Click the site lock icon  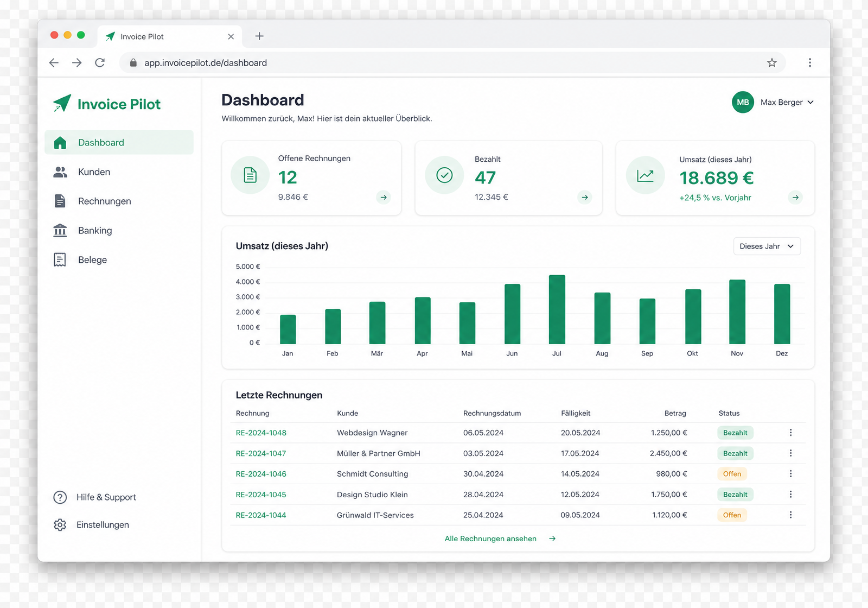coord(133,63)
